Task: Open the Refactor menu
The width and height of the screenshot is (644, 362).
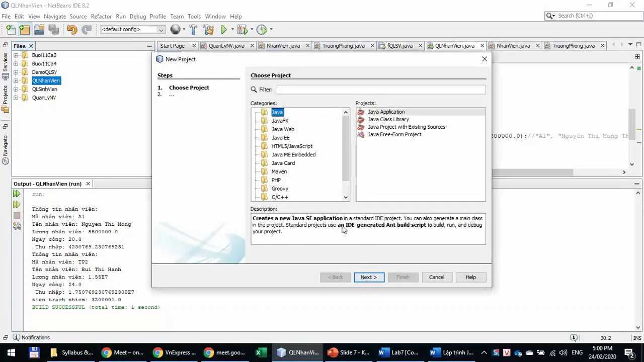Action: point(101,17)
